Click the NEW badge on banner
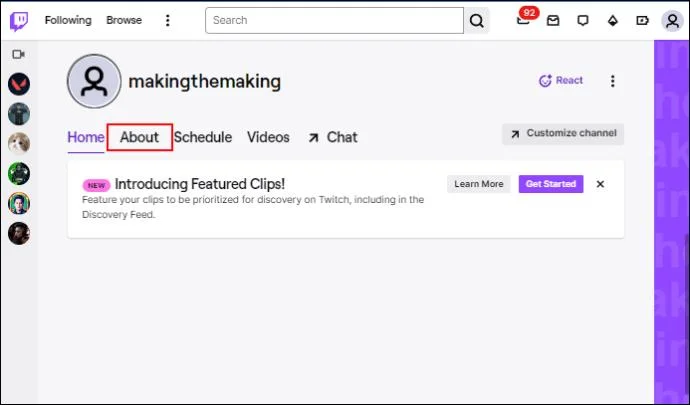This screenshot has width=690, height=405. (x=96, y=185)
